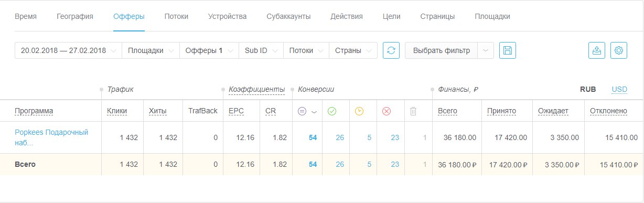
Task: Open the date range 20.02.2018 — 27.02.2018 dropdown
Action: coord(68,50)
